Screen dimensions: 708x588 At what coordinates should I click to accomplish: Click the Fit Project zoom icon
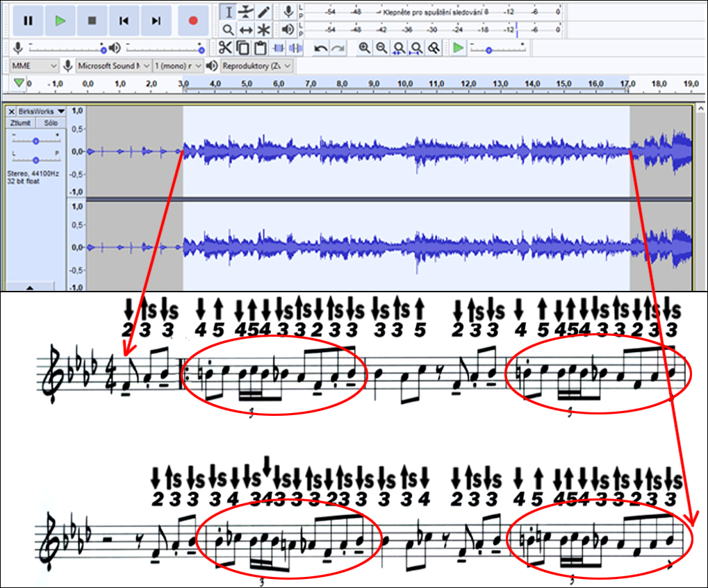click(416, 48)
